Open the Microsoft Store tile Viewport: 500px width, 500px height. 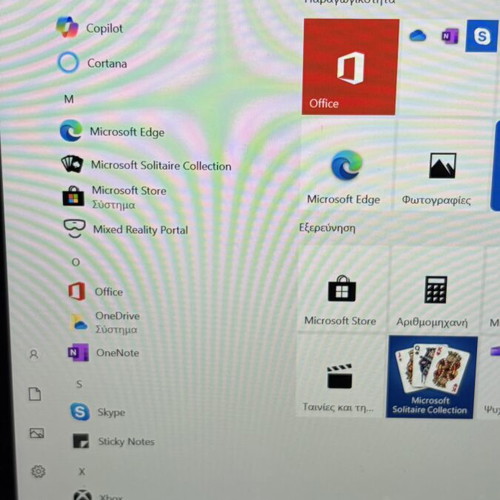point(341,289)
